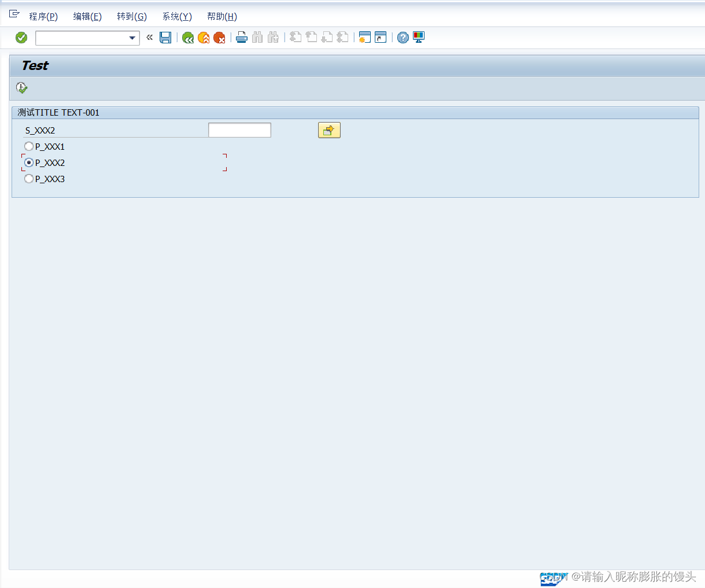Click the Create New Session icon
The width and height of the screenshot is (705, 588).
(x=364, y=38)
